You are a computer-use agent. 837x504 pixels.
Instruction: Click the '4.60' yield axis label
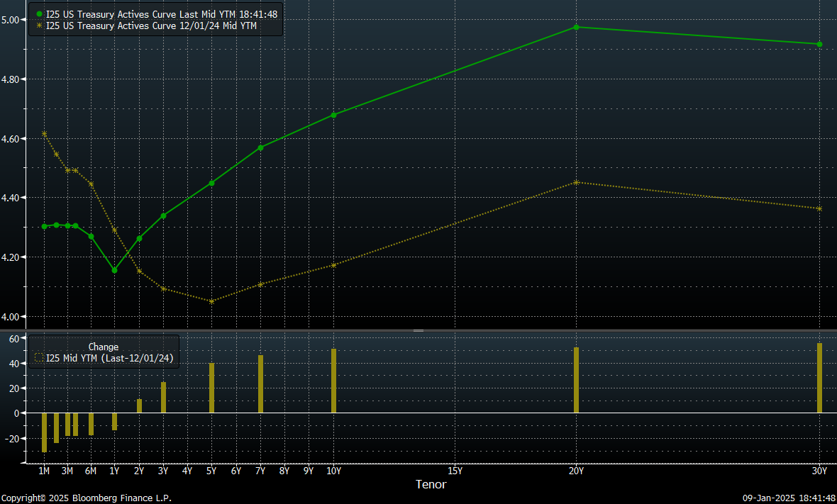[x=11, y=139]
